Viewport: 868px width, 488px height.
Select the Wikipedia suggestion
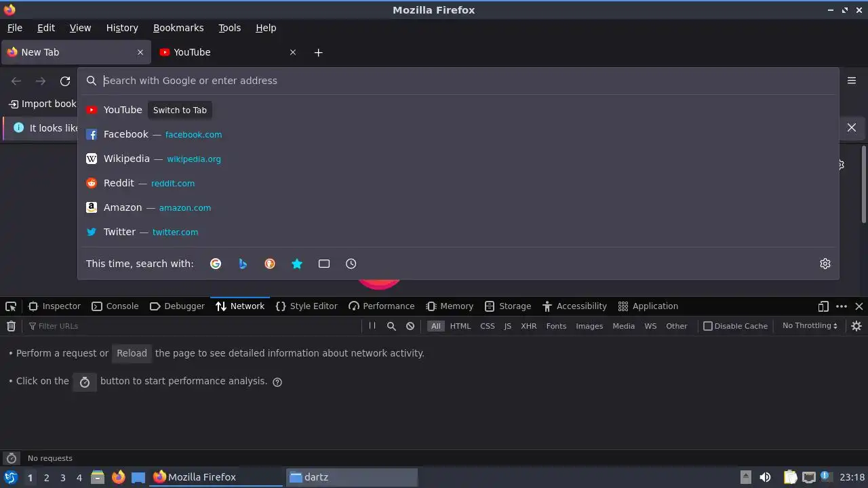tap(458, 159)
